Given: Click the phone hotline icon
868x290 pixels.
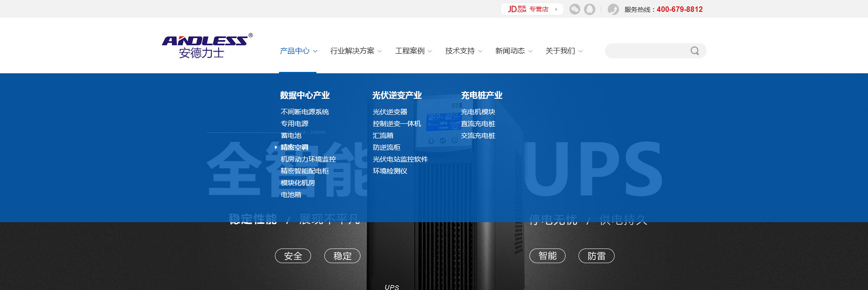Looking at the screenshot, I should 614,9.
